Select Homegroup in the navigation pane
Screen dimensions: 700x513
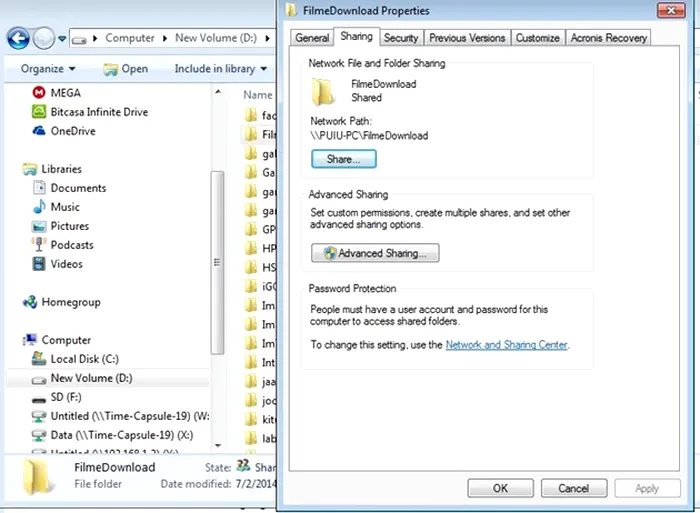point(62,302)
